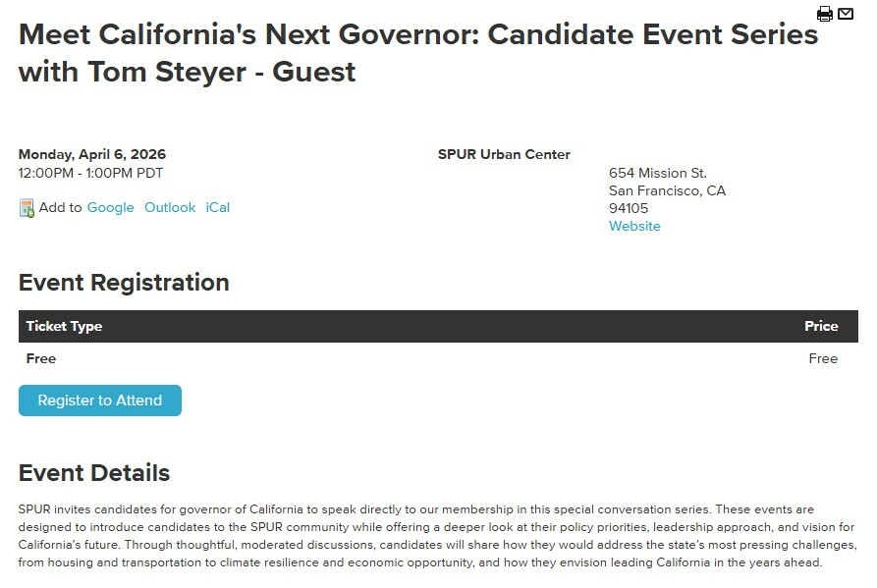Screen dimensions: 877x588
Task: Click the SPUR Urban Center venue name
Action: pos(504,154)
